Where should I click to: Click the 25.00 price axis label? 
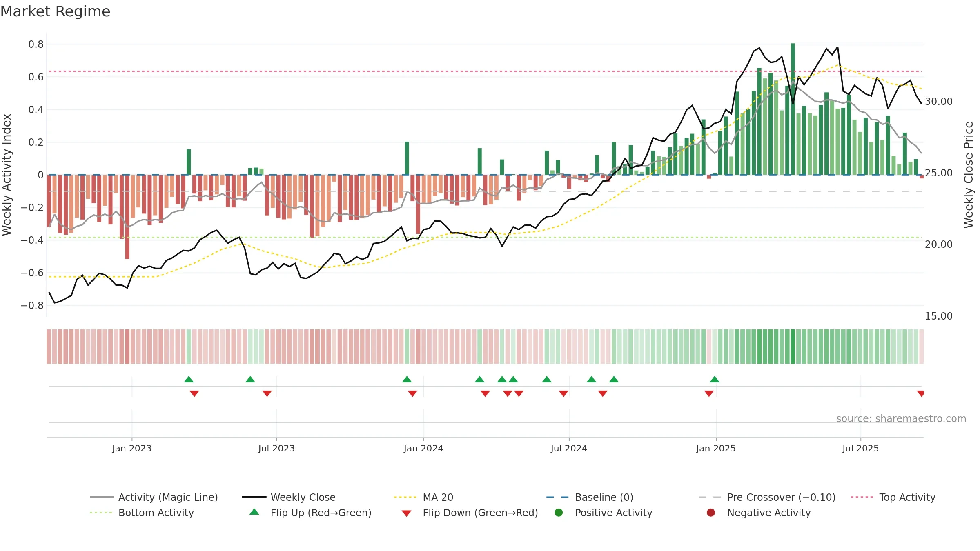(939, 173)
